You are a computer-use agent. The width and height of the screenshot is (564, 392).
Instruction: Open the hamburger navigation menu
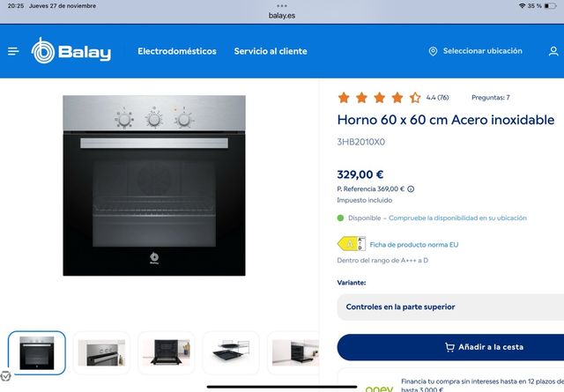click(x=13, y=51)
